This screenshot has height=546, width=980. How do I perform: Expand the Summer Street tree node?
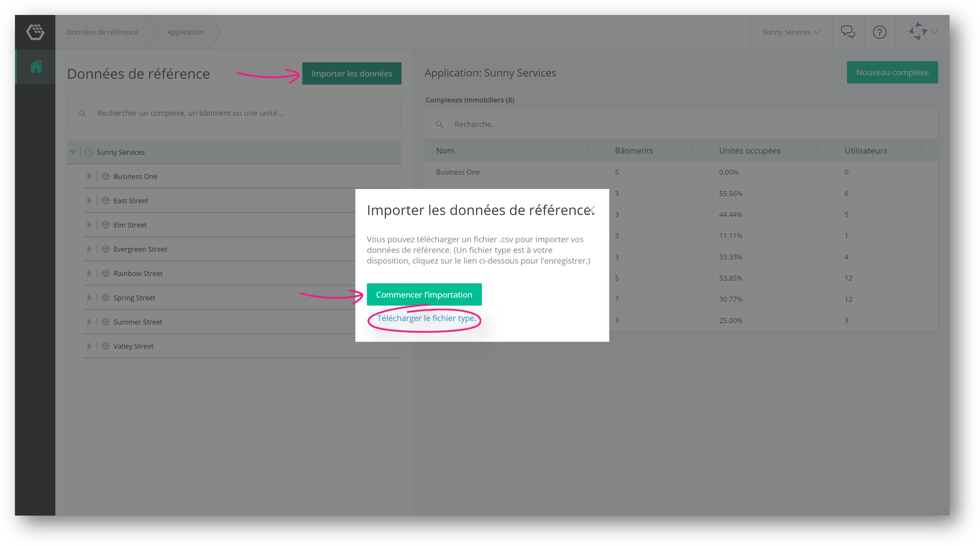(x=89, y=322)
